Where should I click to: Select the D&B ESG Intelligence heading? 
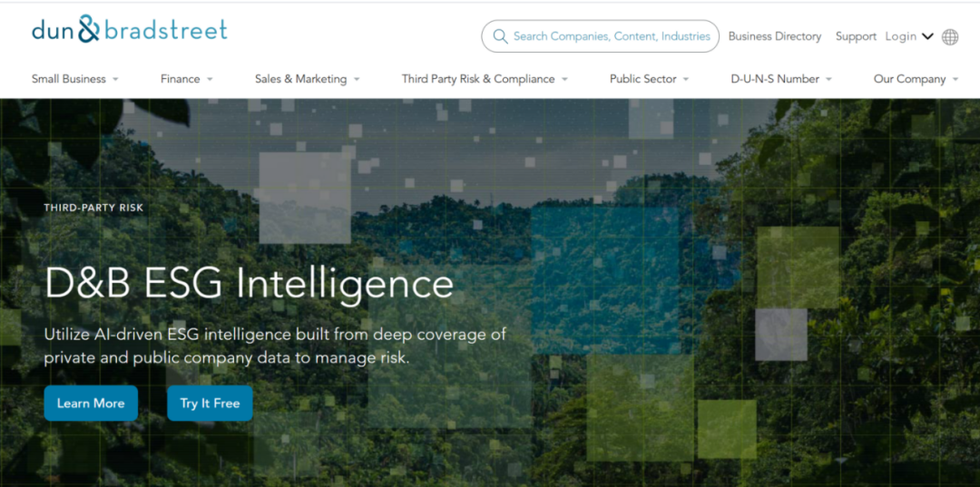[249, 284]
